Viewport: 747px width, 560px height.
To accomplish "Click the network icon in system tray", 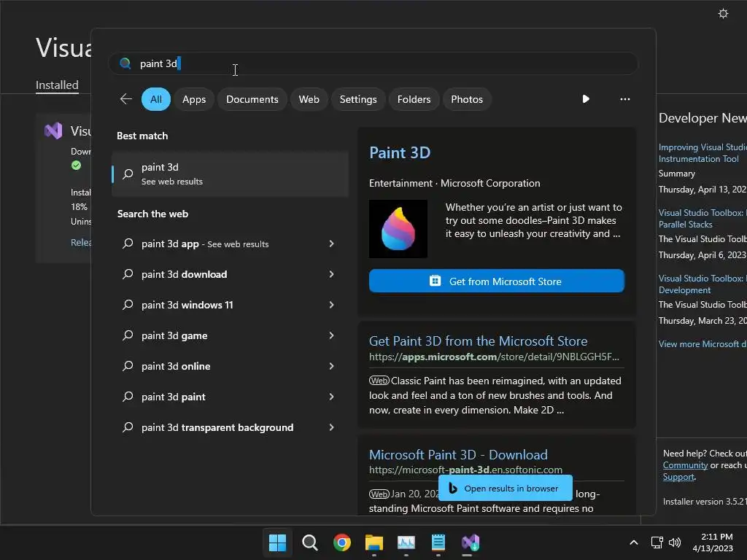I will click(x=657, y=542).
